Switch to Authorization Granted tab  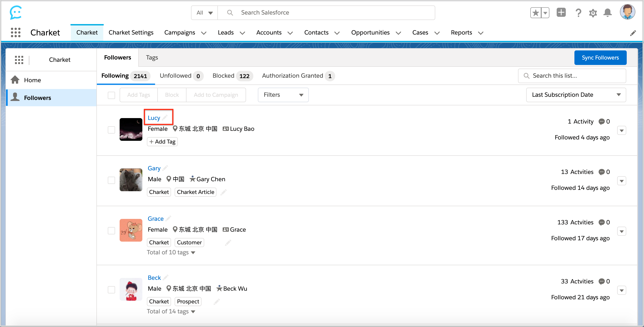coord(298,76)
